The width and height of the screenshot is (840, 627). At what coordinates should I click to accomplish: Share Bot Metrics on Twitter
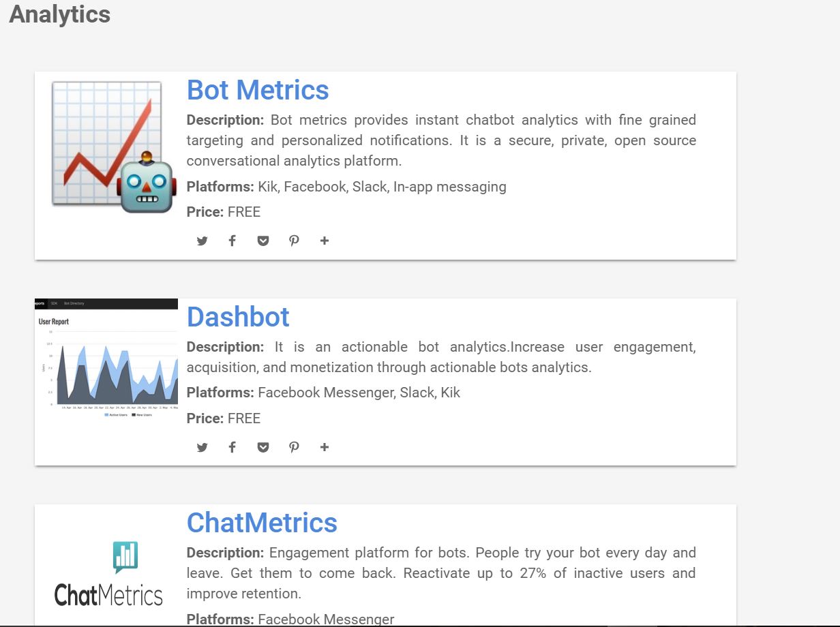point(202,241)
